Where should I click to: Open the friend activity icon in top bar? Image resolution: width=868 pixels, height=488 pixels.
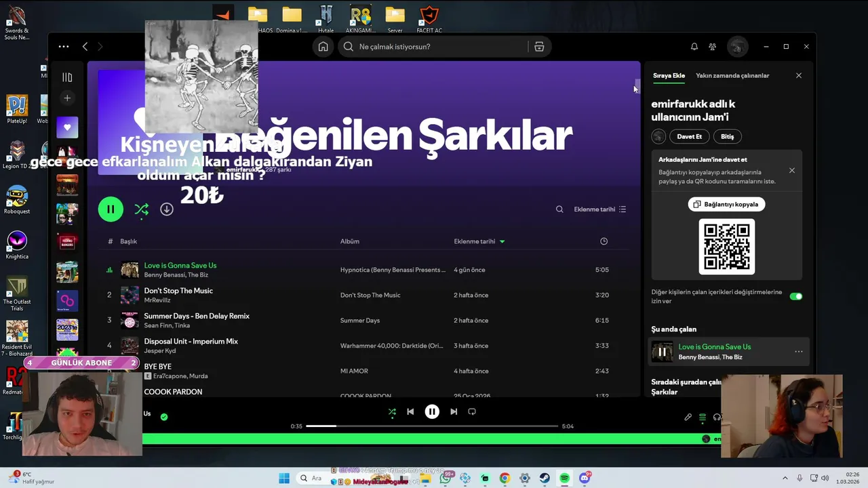[712, 47]
